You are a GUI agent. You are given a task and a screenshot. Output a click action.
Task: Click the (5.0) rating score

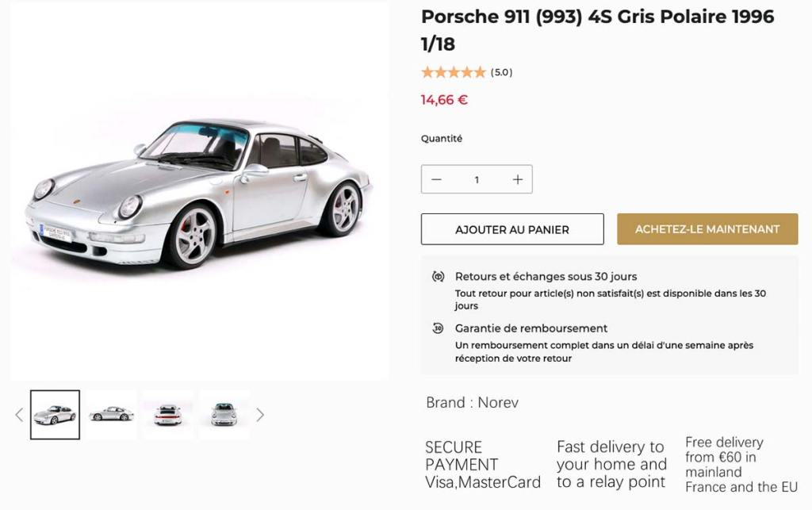click(501, 72)
